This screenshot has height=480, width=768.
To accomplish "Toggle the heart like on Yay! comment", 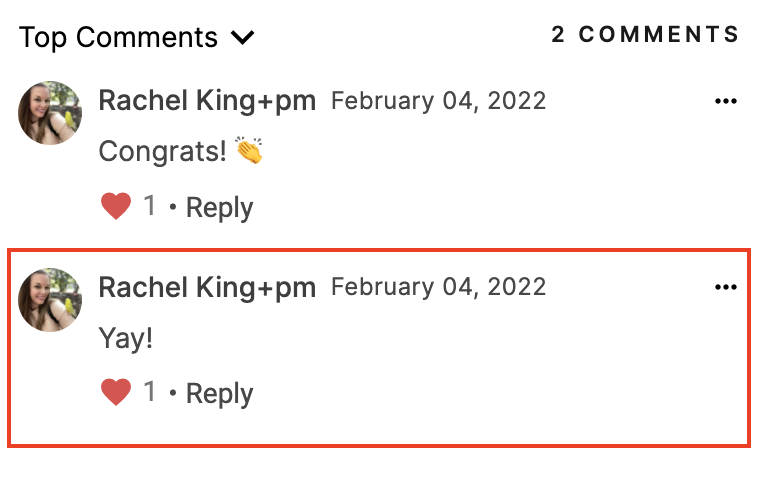I will [116, 392].
